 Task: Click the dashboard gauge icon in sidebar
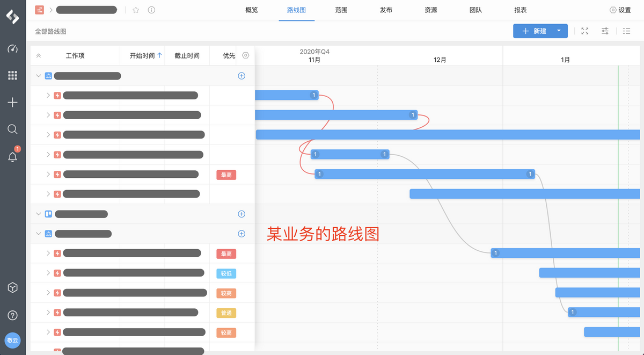(x=12, y=49)
